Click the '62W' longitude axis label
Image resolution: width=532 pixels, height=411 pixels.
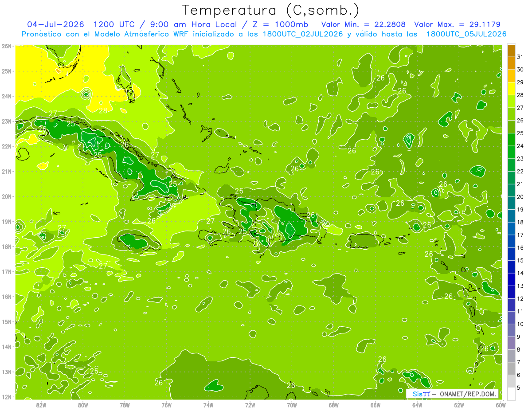[x=459, y=405]
